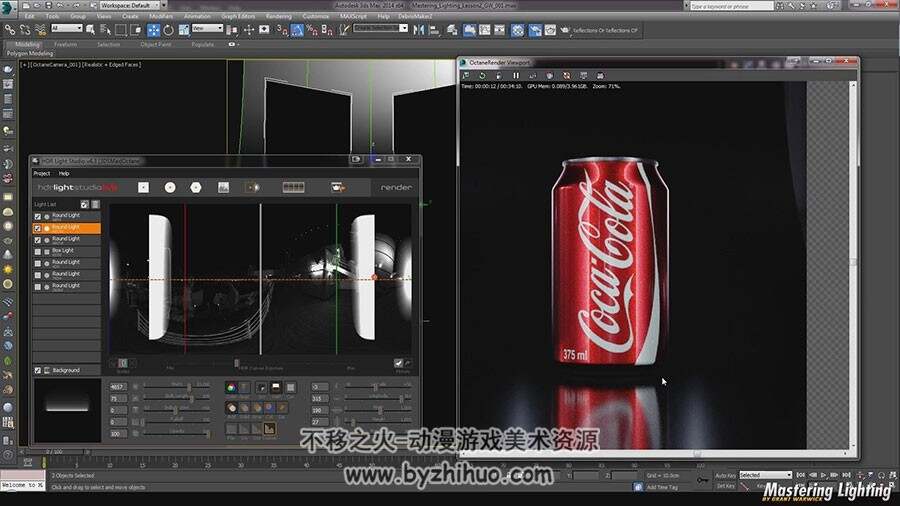Click the brightness value field showing 4657

[118, 387]
